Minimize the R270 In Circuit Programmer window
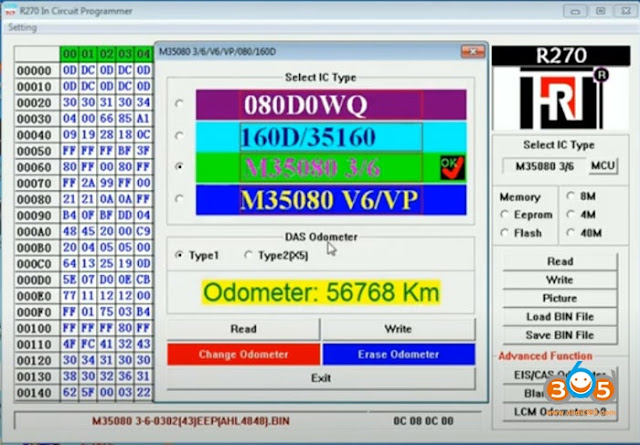Screen dimensions: 640x445 [576, 11]
